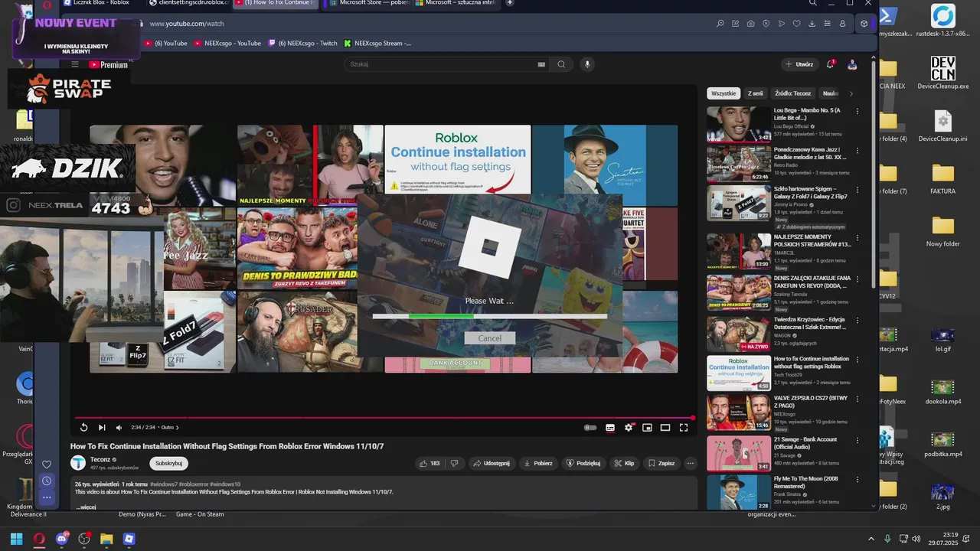Open NEEXcsgo - Twitch bookmark
Screen dimensions: 980x551
pos(302,43)
